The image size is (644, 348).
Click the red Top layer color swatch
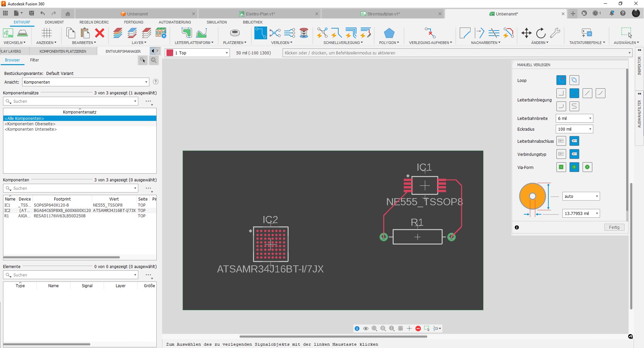[170, 53]
